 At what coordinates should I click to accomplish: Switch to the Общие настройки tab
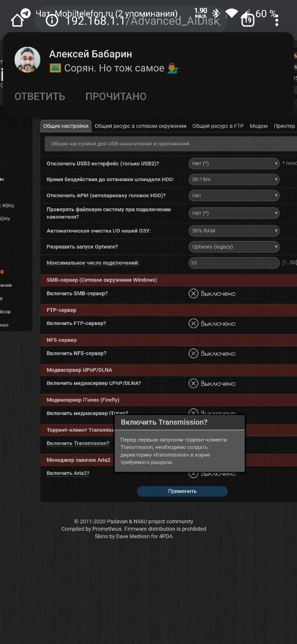point(66,126)
